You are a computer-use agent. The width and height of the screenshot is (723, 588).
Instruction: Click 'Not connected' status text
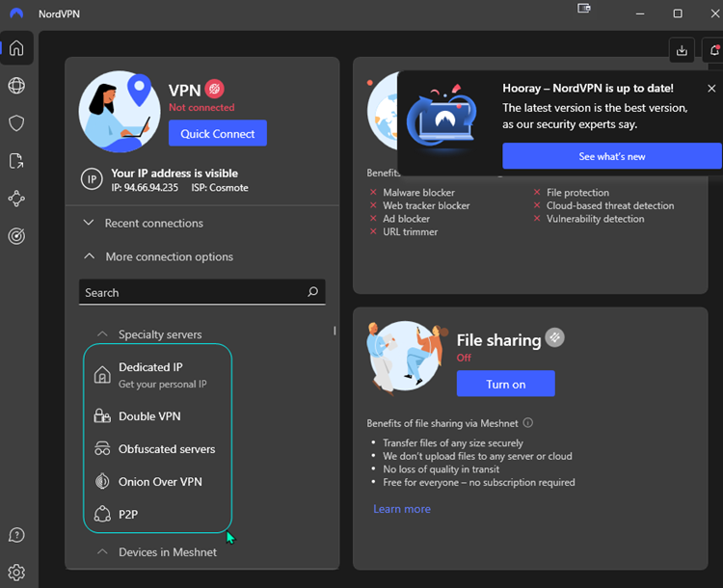(201, 107)
